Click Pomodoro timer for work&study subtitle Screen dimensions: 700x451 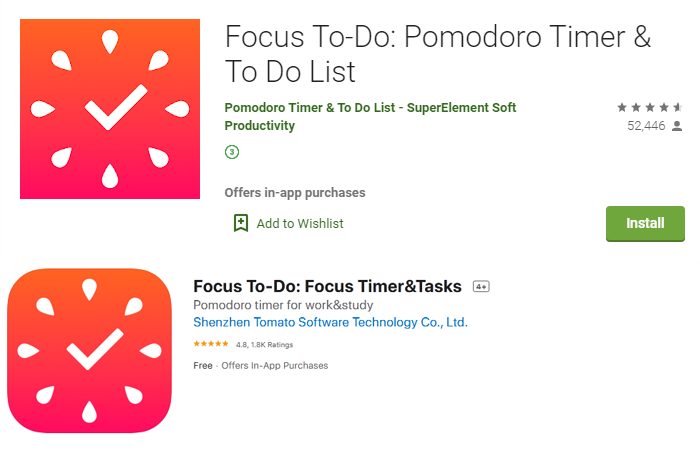[283, 305]
